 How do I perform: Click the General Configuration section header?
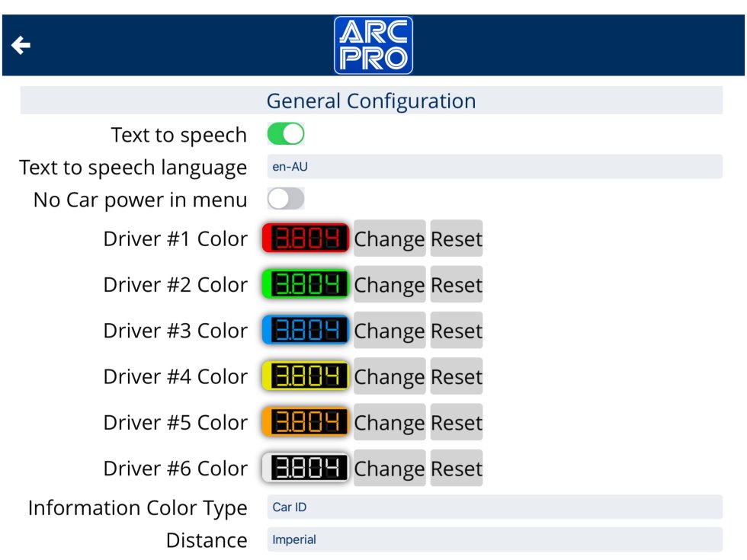(x=371, y=101)
